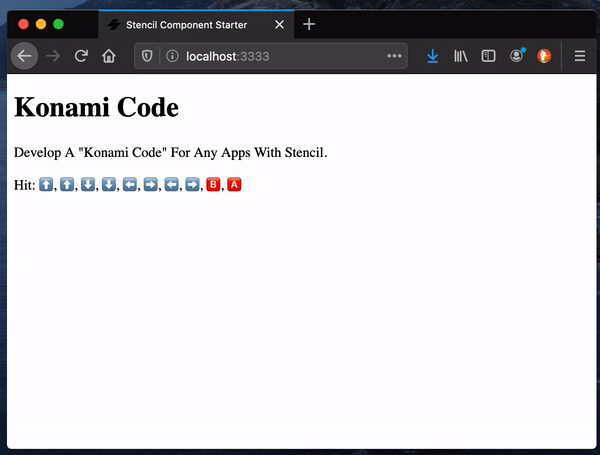Viewport: 600px width, 455px height.
Task: Click the DuckDuckGo extension icon
Action: click(544, 56)
